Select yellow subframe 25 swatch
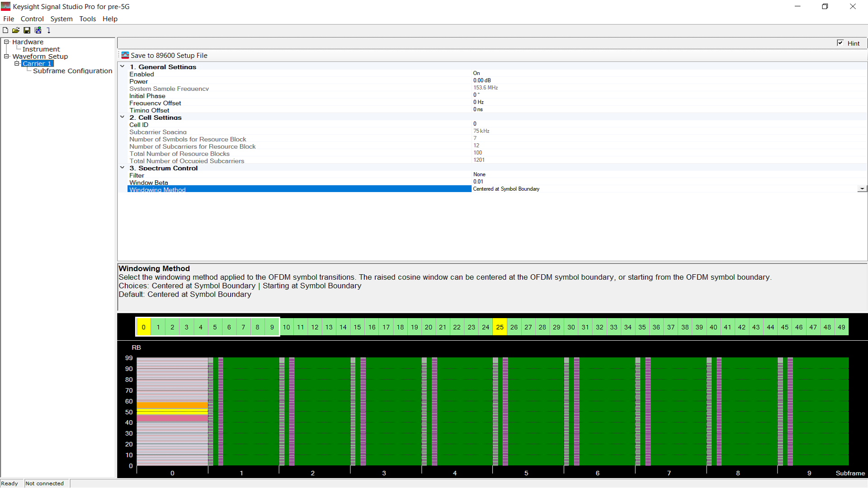The width and height of the screenshot is (868, 488). pos(500,327)
